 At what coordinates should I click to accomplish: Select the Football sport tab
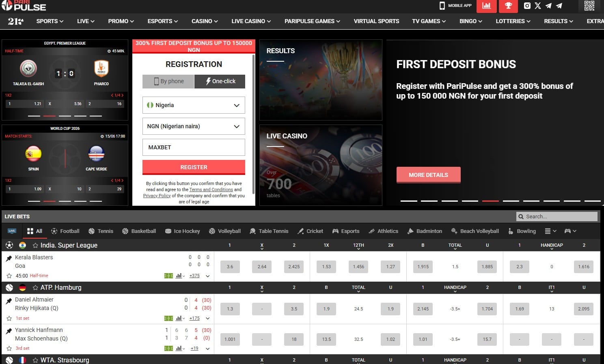click(x=65, y=231)
